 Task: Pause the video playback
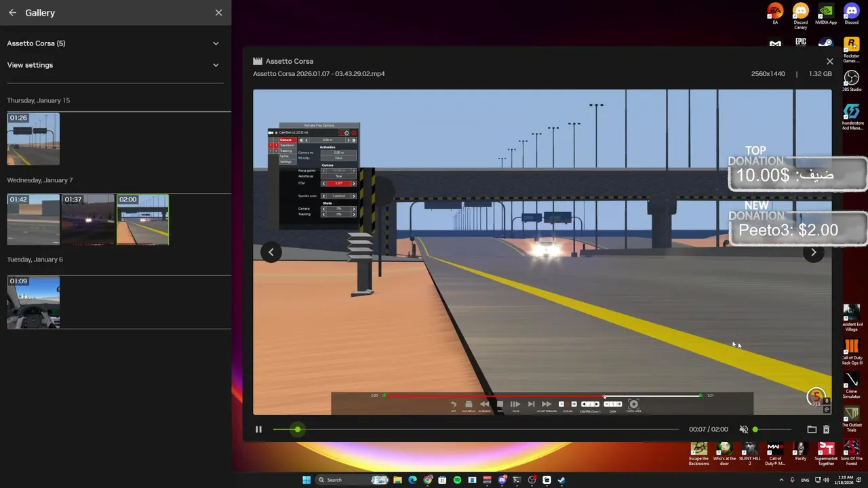258,430
